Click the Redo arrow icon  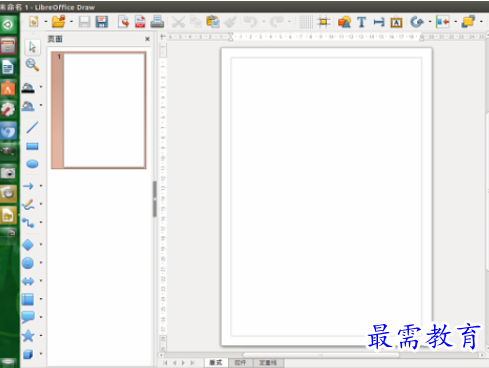pyautogui.click(x=276, y=22)
